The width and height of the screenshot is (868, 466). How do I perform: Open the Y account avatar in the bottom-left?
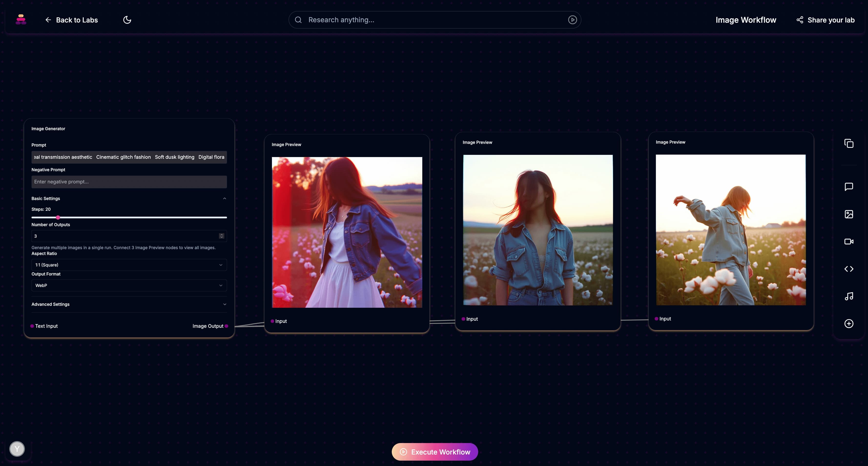17,449
